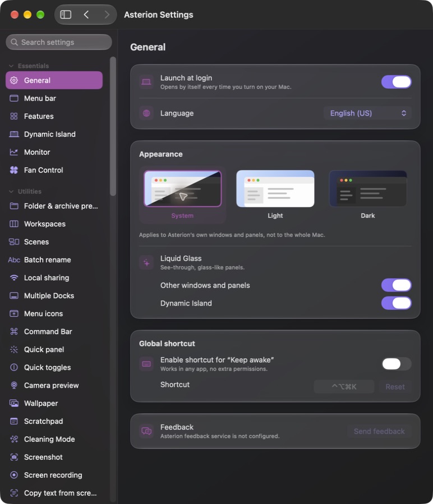Select the Dark appearance option
The height and width of the screenshot is (504, 433).
(368, 195)
